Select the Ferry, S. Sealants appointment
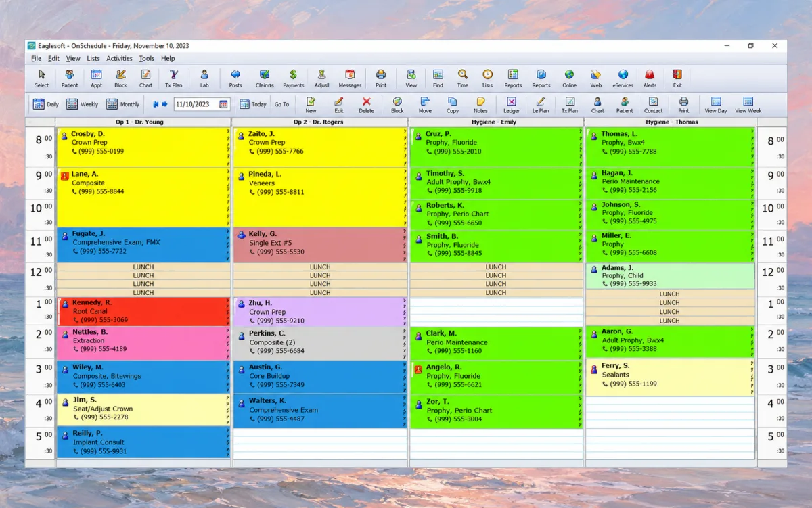The width and height of the screenshot is (812, 508). point(670,377)
